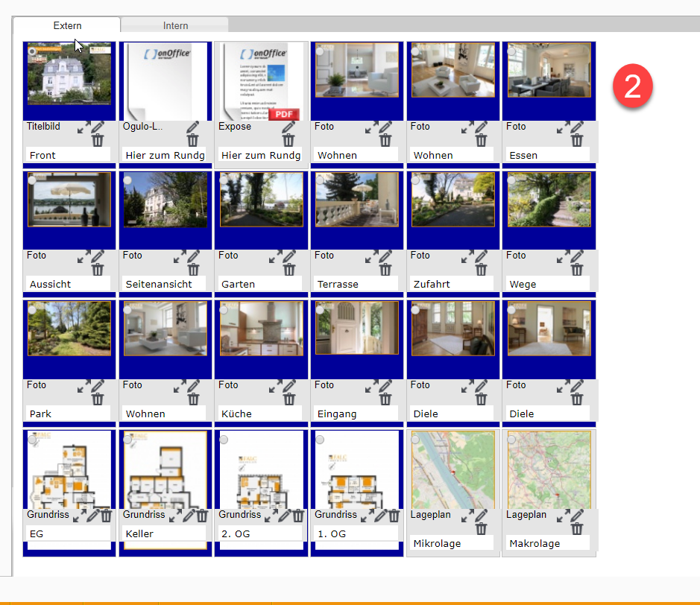Delete the Keller Grundriss floor plan
The width and height of the screenshot is (700, 605).
pos(202,515)
